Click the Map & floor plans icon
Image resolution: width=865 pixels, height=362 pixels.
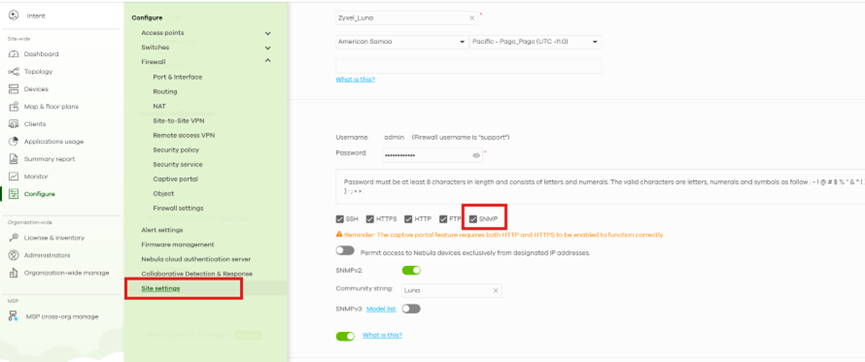tap(14, 107)
